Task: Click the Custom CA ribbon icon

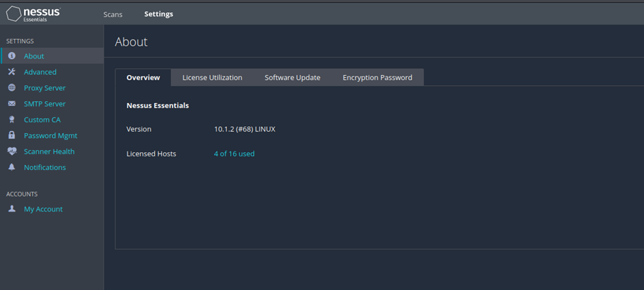Action: pos(12,119)
